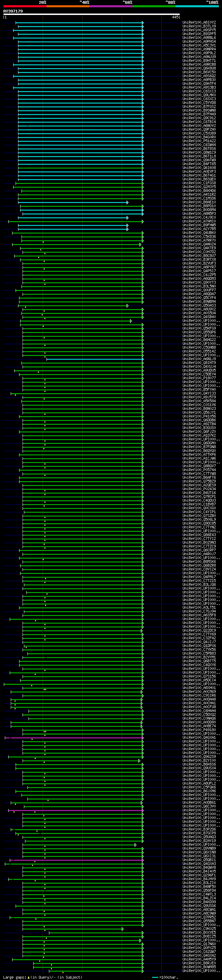Select hit label UniRef100_Q4YI33

pos(199,394)
